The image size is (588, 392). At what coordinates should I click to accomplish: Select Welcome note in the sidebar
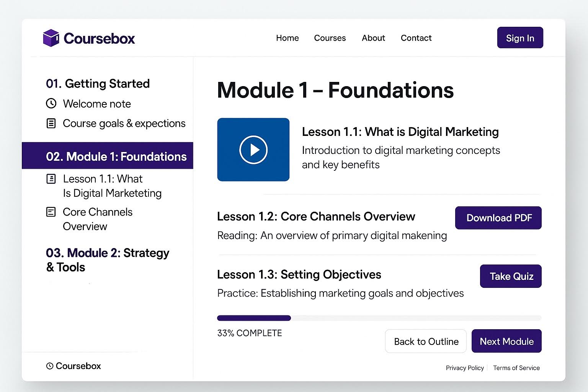(96, 103)
